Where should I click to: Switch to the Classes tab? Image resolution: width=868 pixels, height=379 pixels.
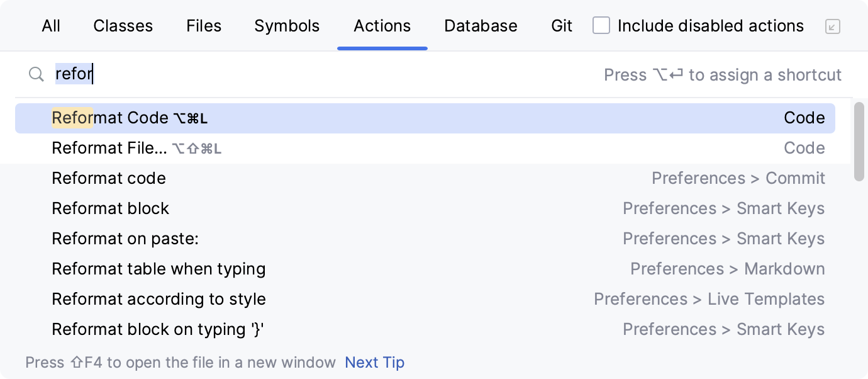pyautogui.click(x=123, y=26)
